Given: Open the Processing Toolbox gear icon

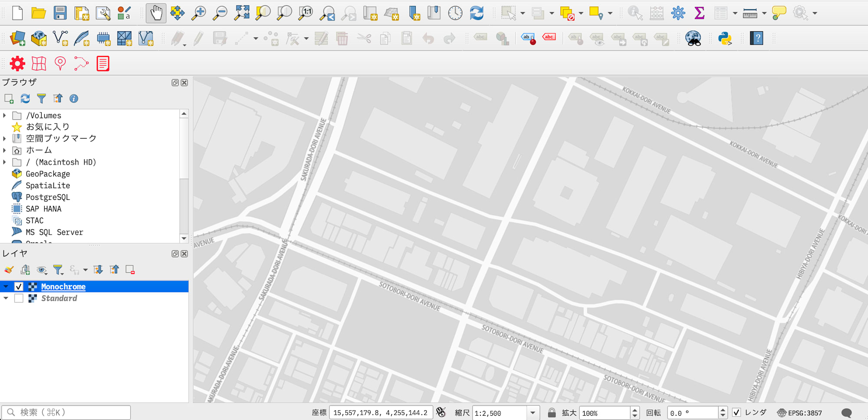Looking at the screenshot, I should [678, 13].
